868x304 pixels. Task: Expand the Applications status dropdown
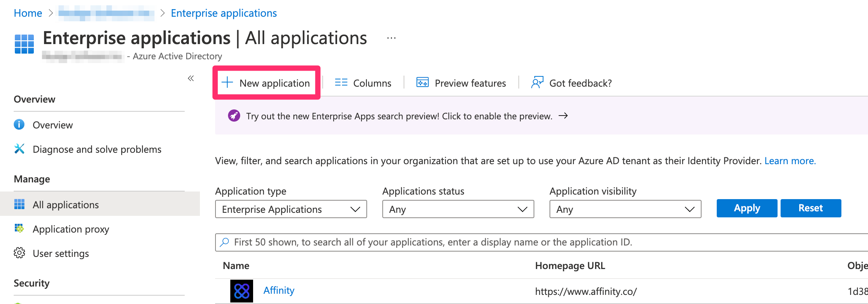458,209
